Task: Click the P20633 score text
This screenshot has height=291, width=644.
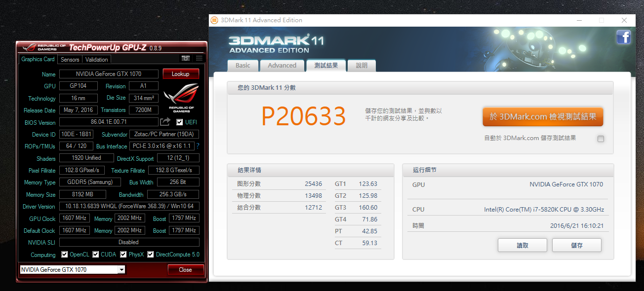Action: pyautogui.click(x=303, y=116)
